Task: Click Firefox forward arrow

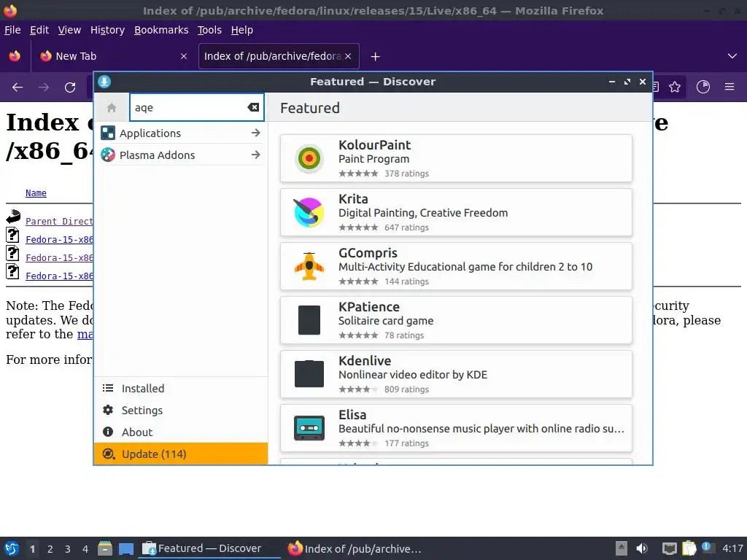Action: pyautogui.click(x=44, y=87)
